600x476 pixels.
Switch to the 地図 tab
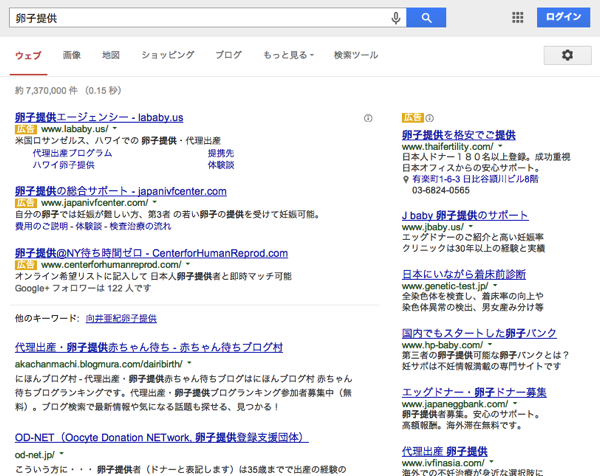[111, 55]
